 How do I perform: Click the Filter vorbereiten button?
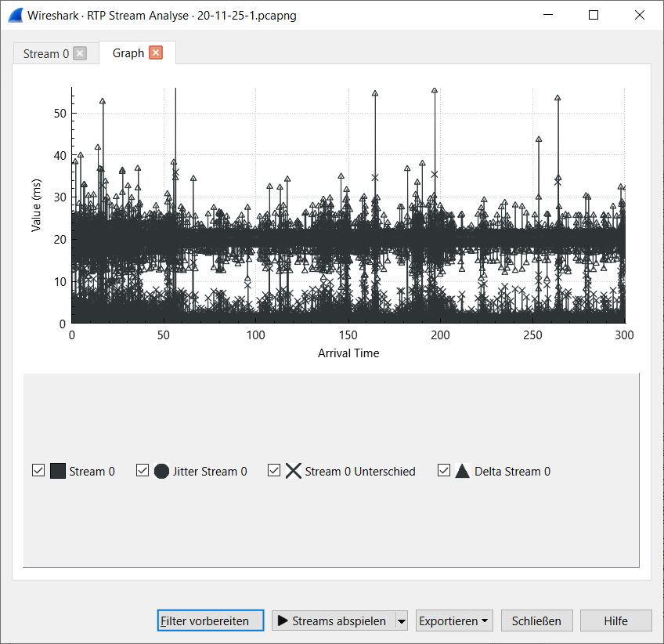point(210,620)
